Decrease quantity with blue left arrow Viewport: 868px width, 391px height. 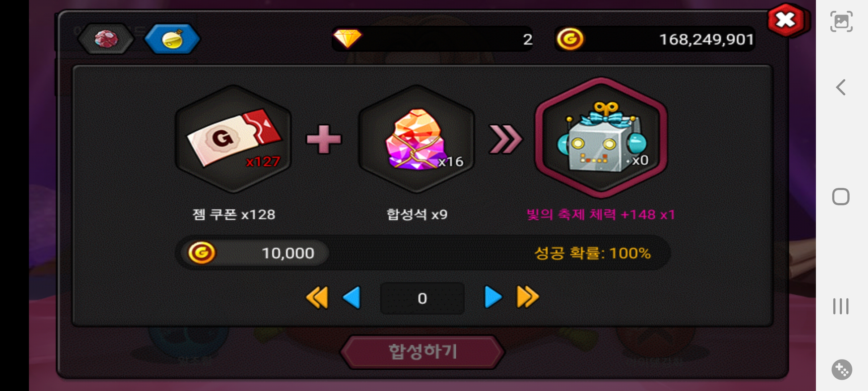[x=352, y=298]
